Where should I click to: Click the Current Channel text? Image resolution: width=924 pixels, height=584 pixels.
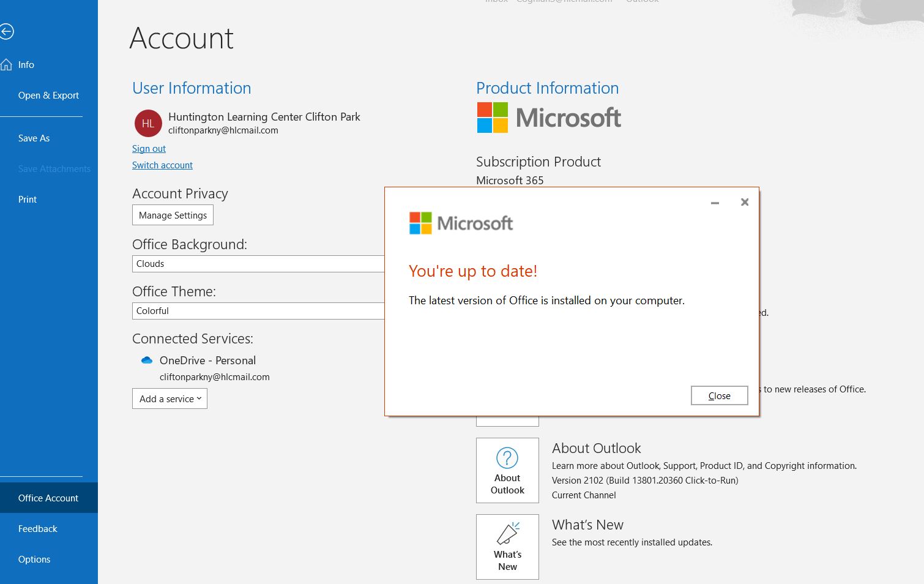pyautogui.click(x=584, y=495)
